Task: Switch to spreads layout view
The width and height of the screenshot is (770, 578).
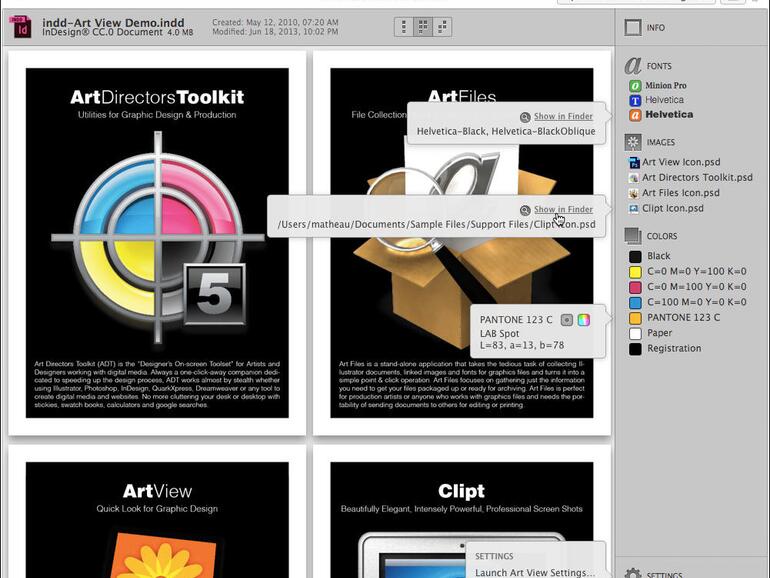Action: pos(442,27)
